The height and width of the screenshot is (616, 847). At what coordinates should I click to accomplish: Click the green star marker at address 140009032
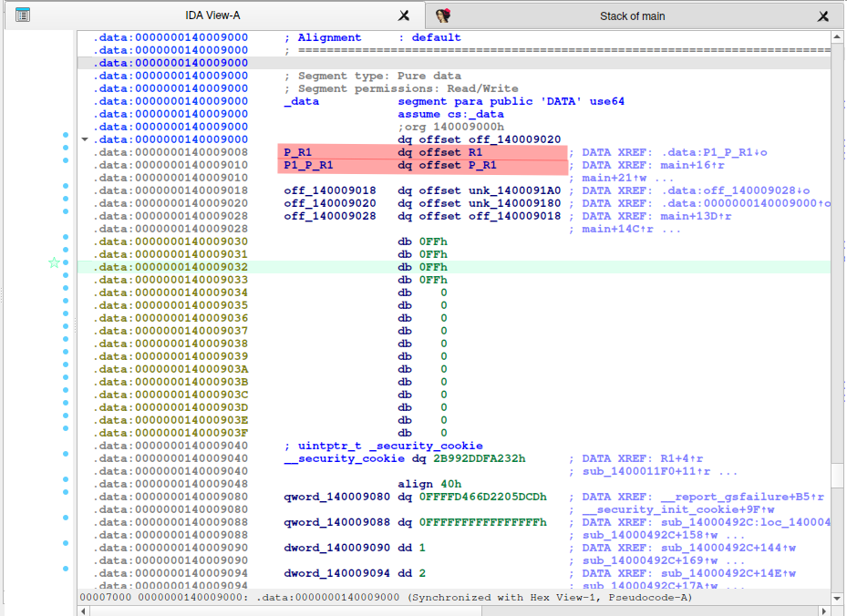[x=54, y=262]
